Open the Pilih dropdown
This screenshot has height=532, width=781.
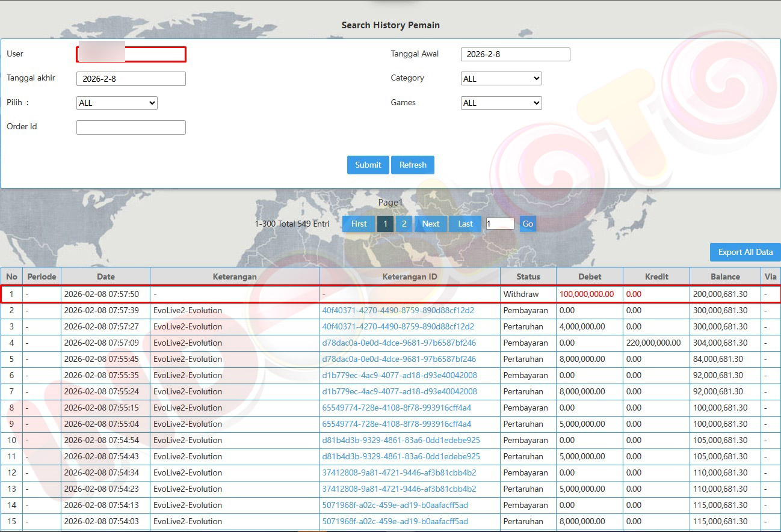point(117,103)
